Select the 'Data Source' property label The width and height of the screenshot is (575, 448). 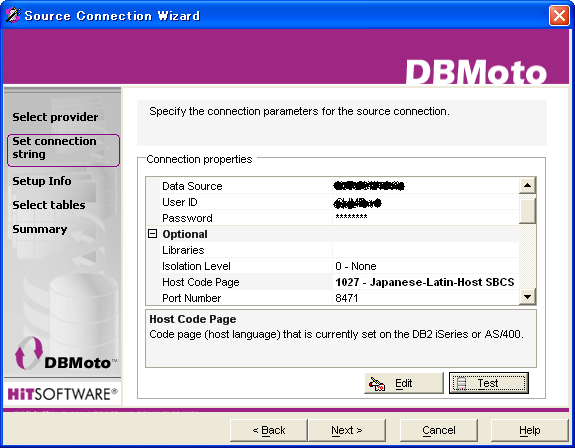click(x=192, y=186)
